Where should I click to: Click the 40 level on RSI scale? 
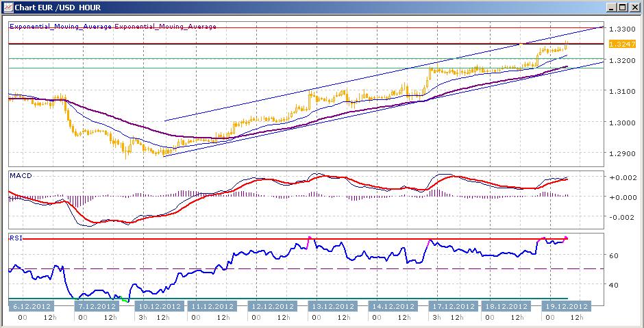point(614,284)
